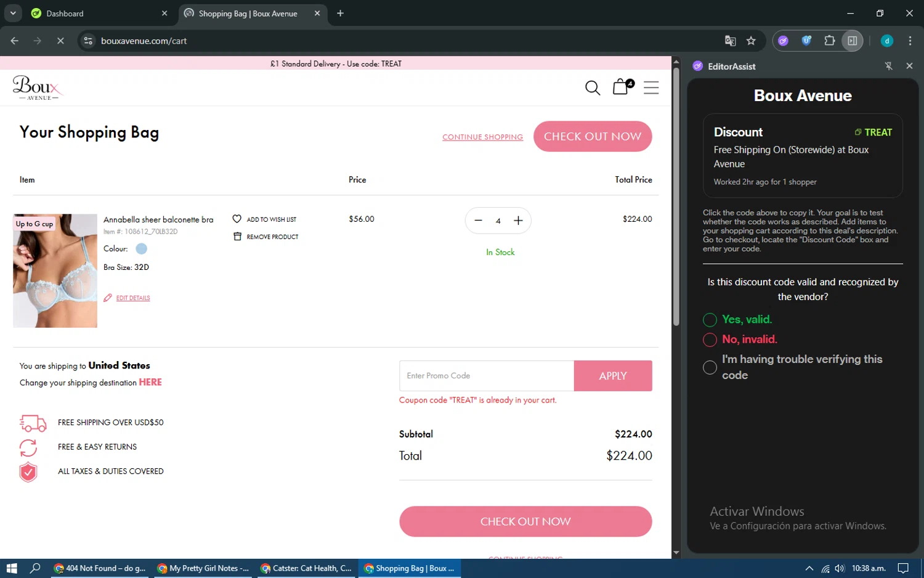The image size is (924, 578).
Task: Stop loading the page
Action: click(60, 41)
